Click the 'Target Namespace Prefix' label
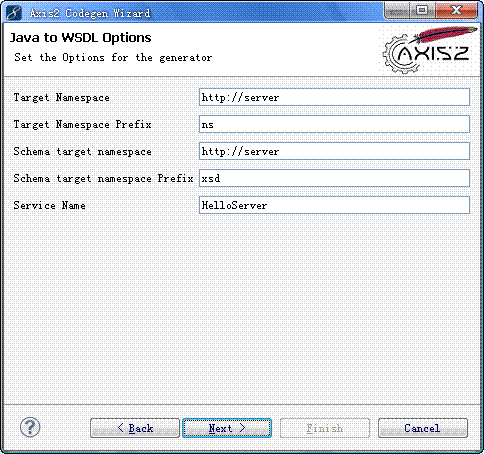Screen dimensions: 484x454 pyautogui.click(x=82, y=124)
